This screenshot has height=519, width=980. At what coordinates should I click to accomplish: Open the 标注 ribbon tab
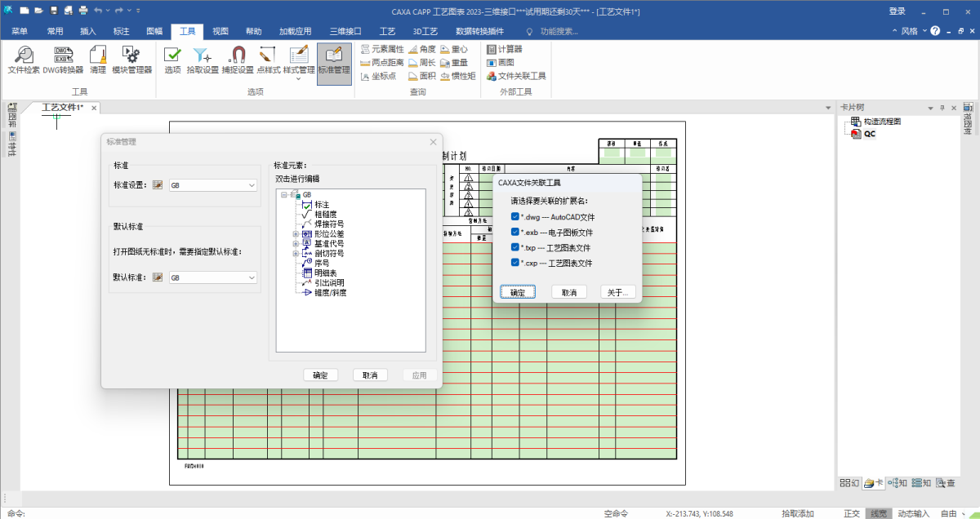click(x=122, y=31)
